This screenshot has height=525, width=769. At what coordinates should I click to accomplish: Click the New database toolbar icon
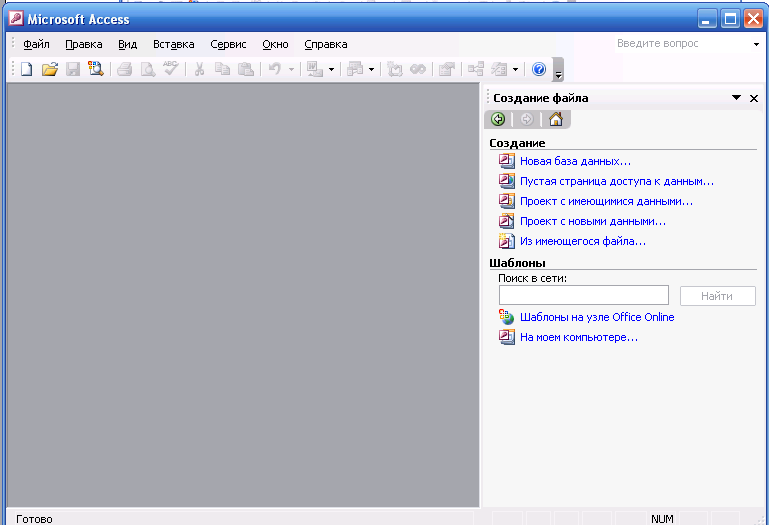(x=26, y=69)
